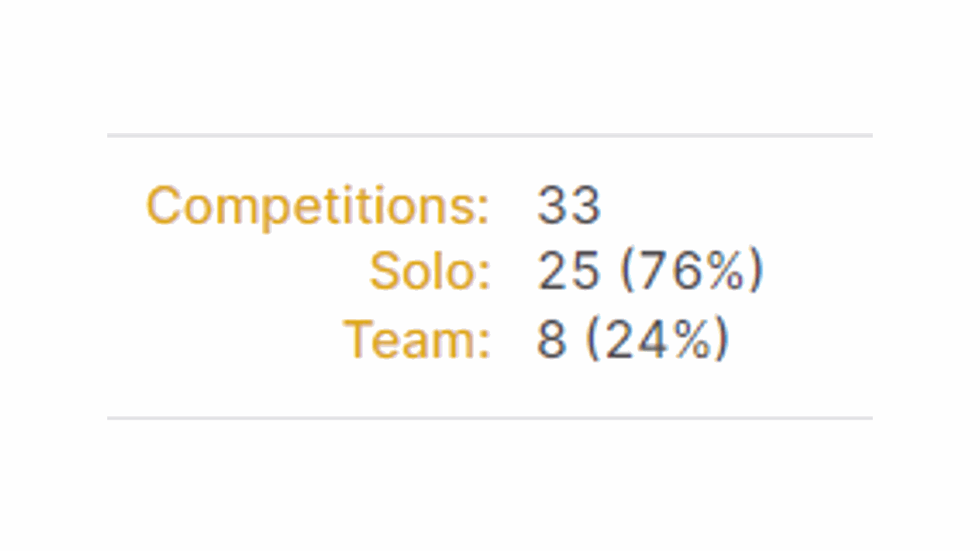
Task: Select the solo count number 25
Action: click(568, 272)
